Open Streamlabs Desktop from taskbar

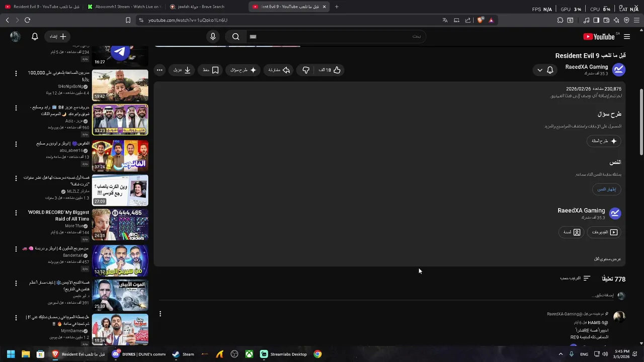point(284,354)
